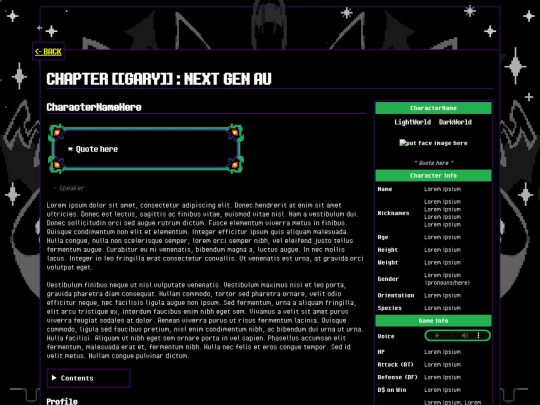Open the Voice audio player's three-dot menu

pyautogui.click(x=478, y=335)
